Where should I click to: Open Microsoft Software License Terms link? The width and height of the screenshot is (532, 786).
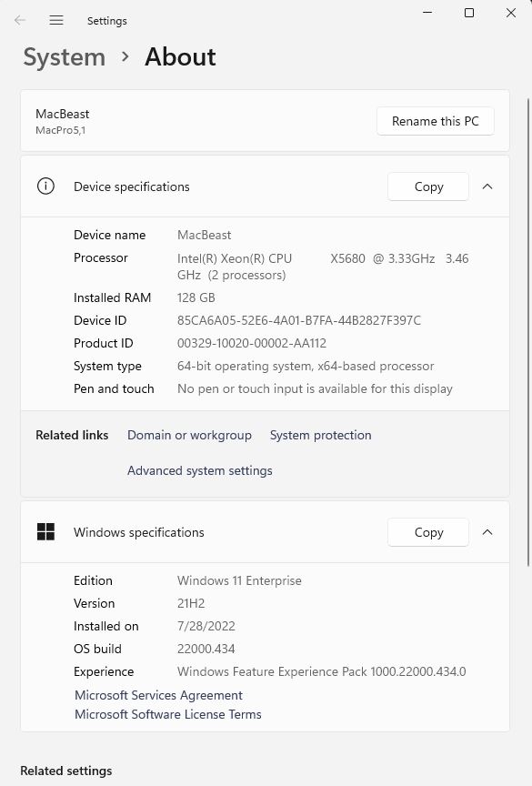168,714
